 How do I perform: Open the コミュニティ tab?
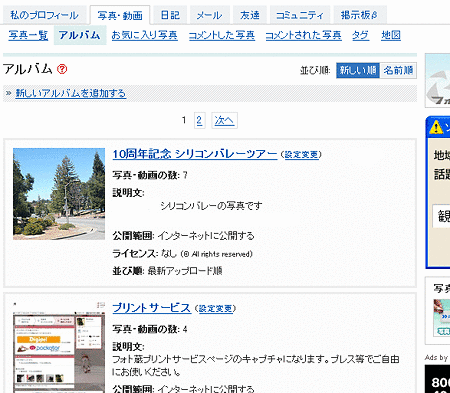(x=300, y=15)
